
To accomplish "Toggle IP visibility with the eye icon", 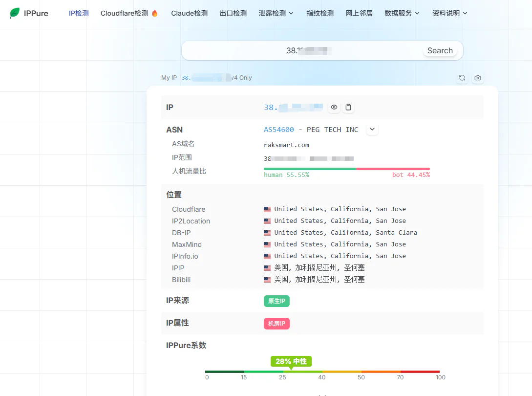I will 334,108.
